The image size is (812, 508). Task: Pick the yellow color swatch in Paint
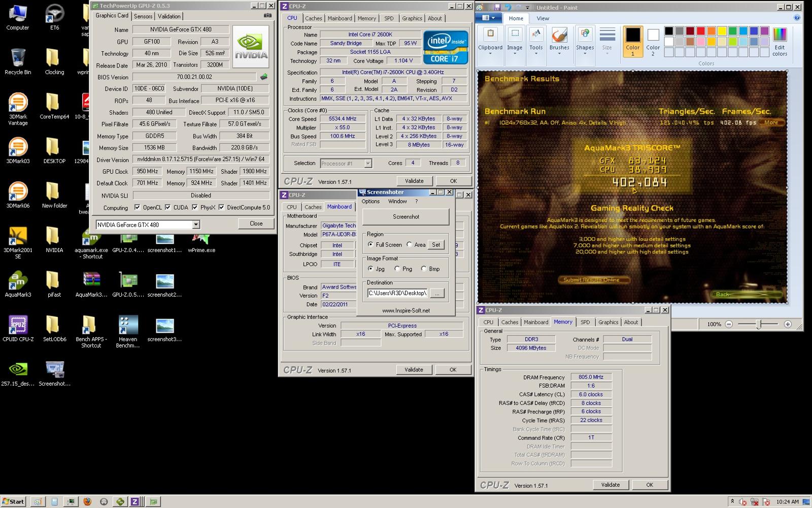coord(722,31)
